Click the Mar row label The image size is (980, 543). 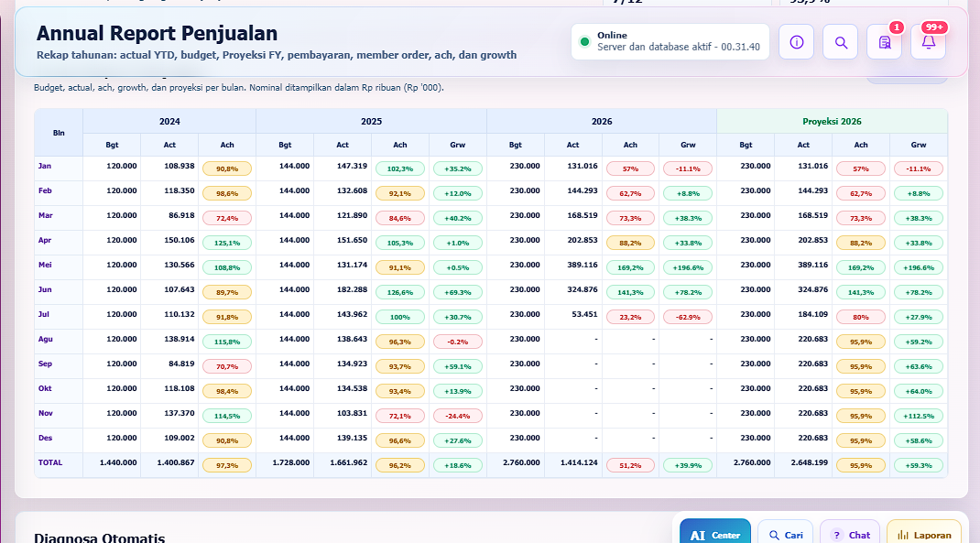tap(46, 215)
